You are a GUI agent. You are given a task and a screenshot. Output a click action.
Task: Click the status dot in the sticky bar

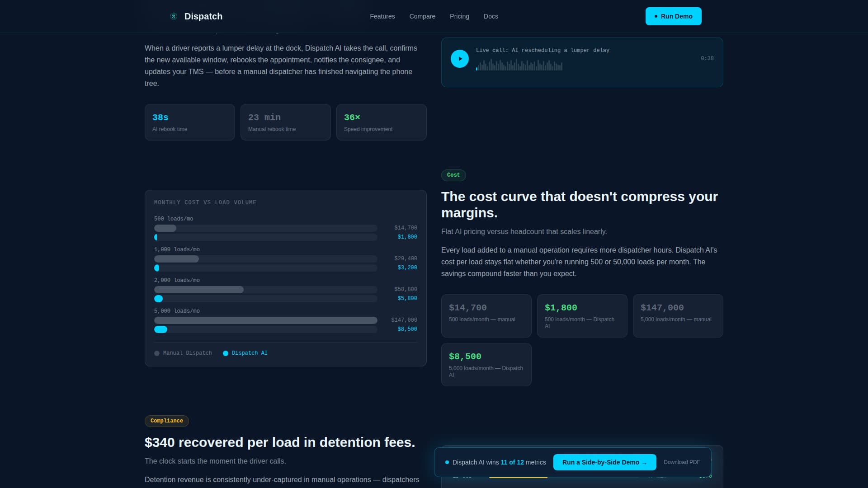pyautogui.click(x=447, y=462)
